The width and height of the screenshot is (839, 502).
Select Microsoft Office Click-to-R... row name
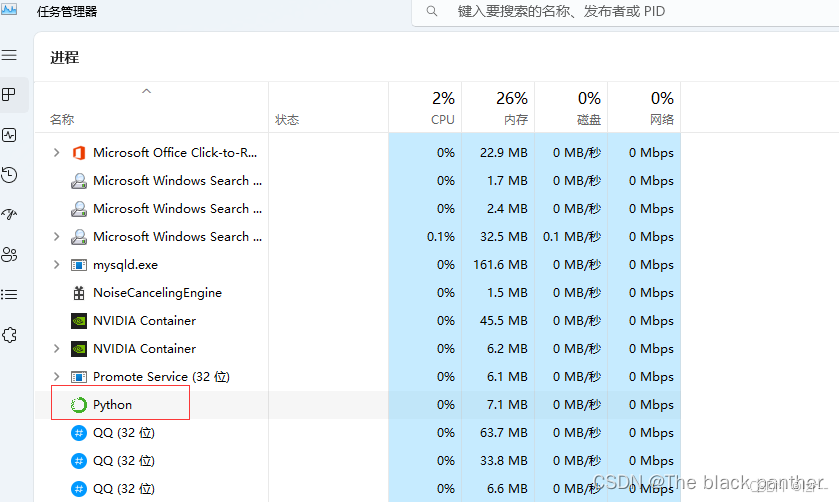coord(175,153)
